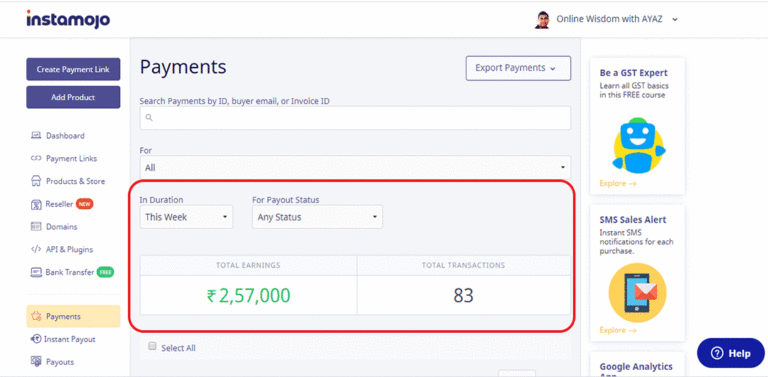768x377 pixels.
Task: Click the Add Product button
Action: pos(73,97)
